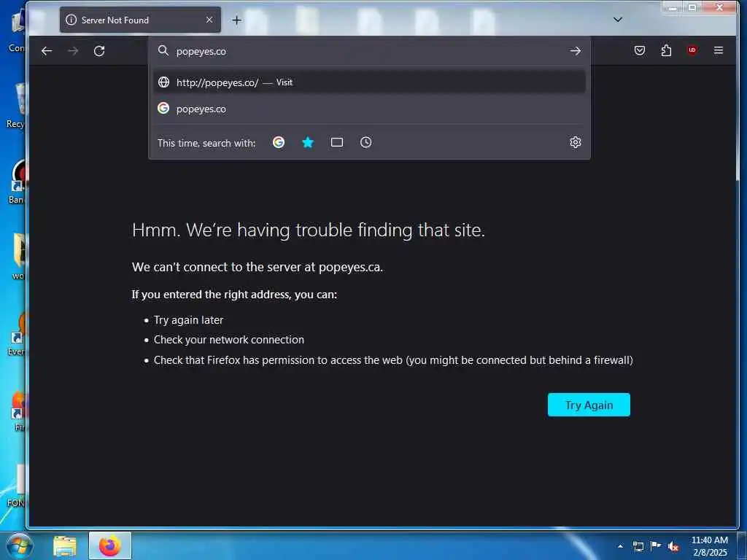
Task: Open search settings gear icon
Action: pos(576,142)
